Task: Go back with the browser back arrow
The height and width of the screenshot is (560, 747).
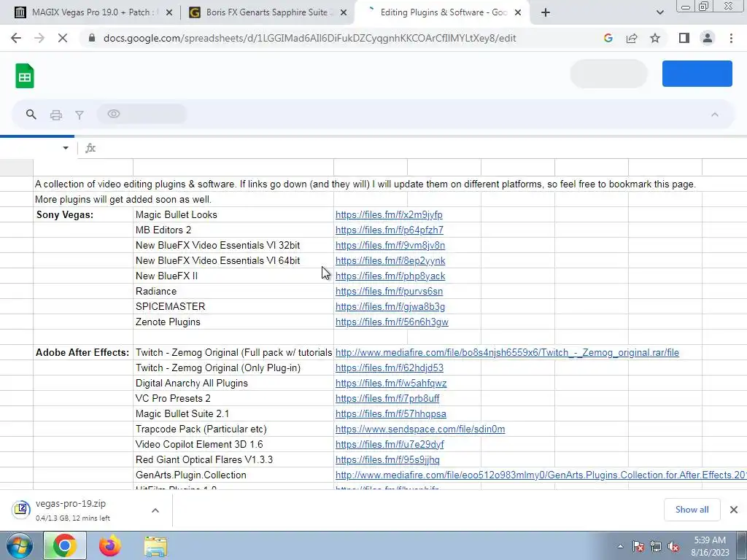Action: pos(16,38)
